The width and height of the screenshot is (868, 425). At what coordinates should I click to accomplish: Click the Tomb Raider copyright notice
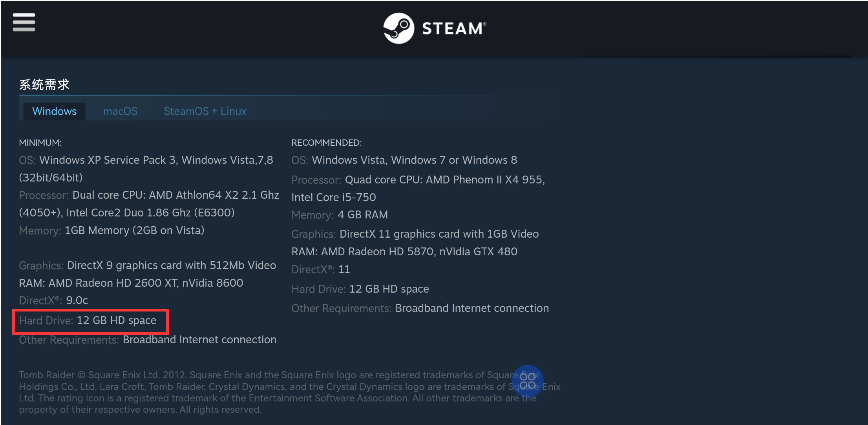pyautogui.click(x=290, y=392)
